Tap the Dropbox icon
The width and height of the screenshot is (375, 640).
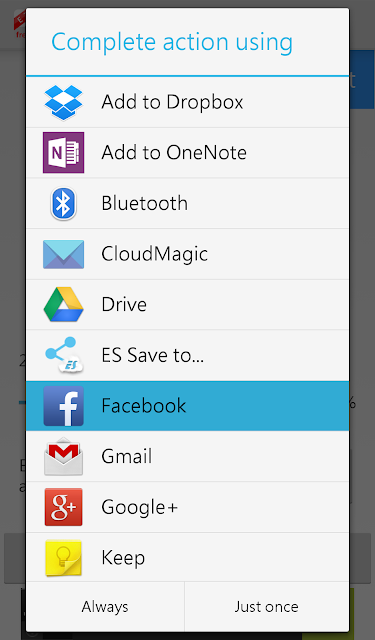coord(63,102)
